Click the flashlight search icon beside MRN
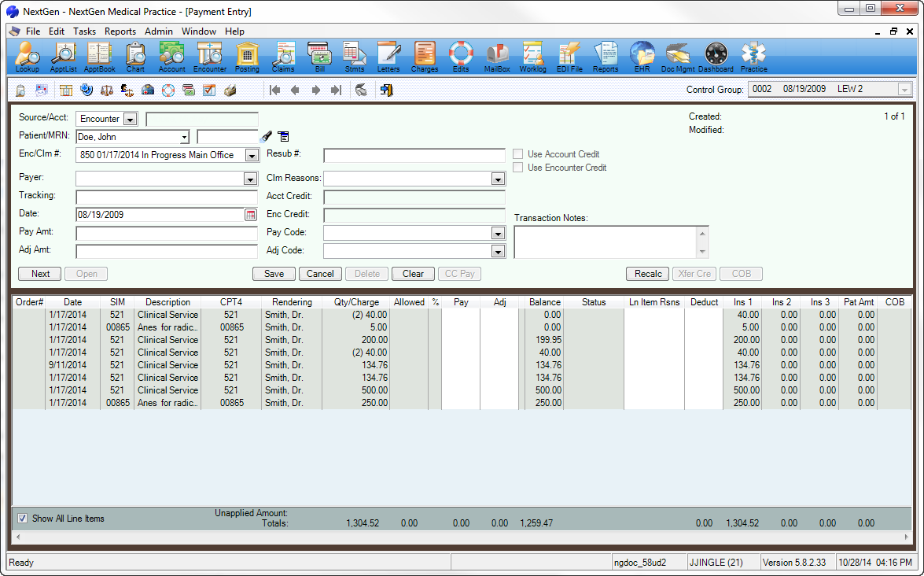924x576 pixels. coord(267,137)
